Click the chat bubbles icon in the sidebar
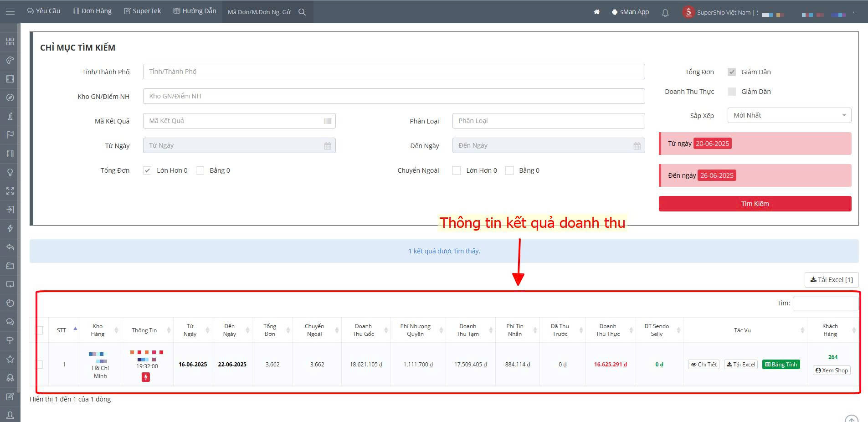The width and height of the screenshot is (868, 422). click(10, 322)
